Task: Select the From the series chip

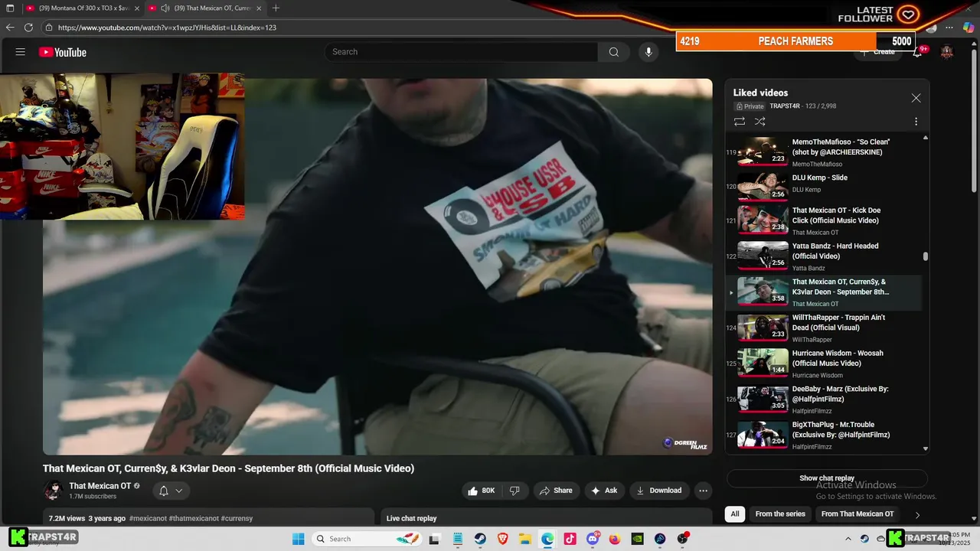Action: (780, 514)
